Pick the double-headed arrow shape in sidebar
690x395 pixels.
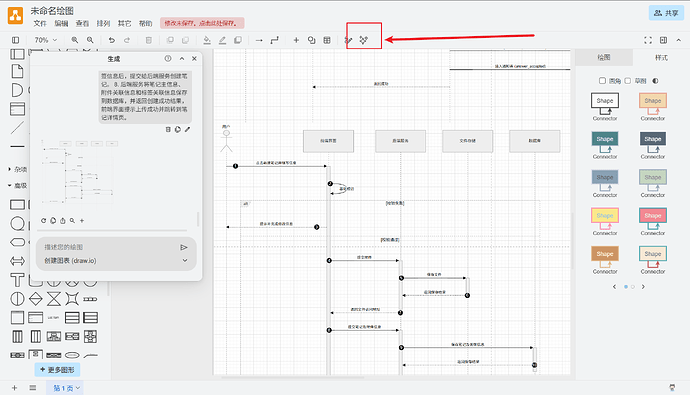17,261
